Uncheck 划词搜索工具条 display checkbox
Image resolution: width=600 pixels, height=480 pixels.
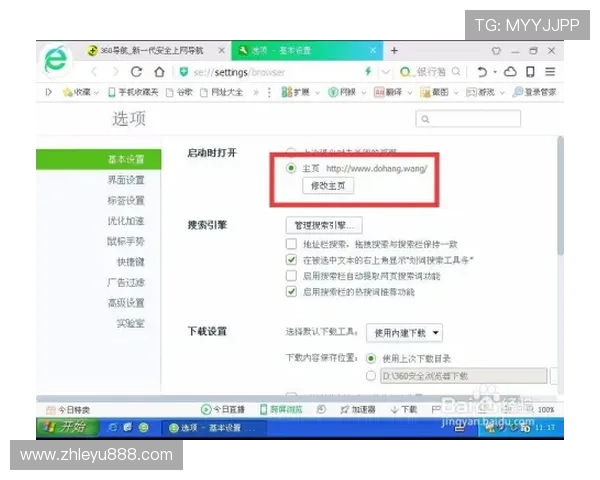click(x=291, y=260)
